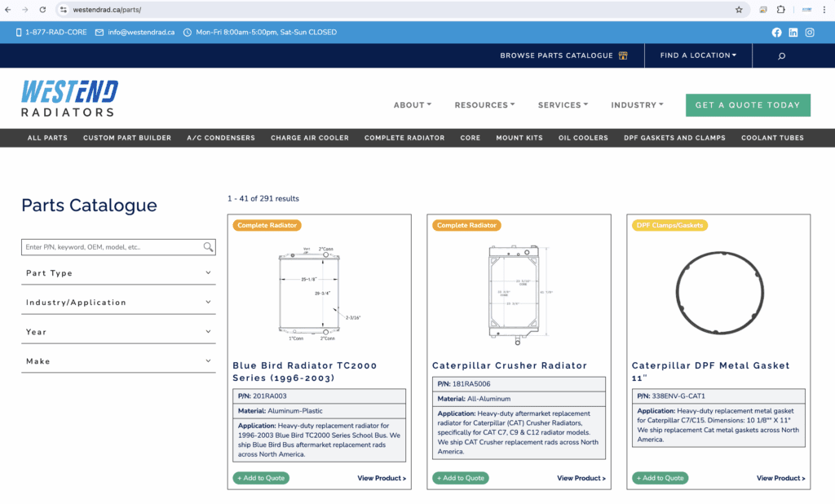Image resolution: width=835 pixels, height=504 pixels.
Task: Open the Find a Location dropdown
Action: tap(698, 55)
